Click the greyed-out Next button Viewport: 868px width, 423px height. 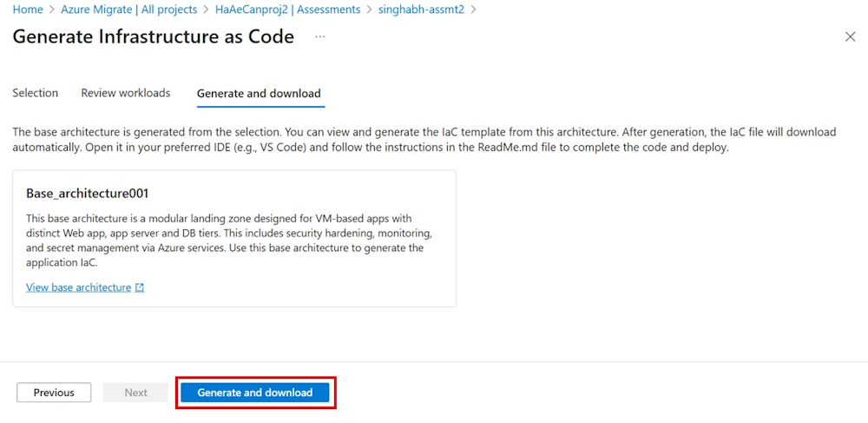135,393
